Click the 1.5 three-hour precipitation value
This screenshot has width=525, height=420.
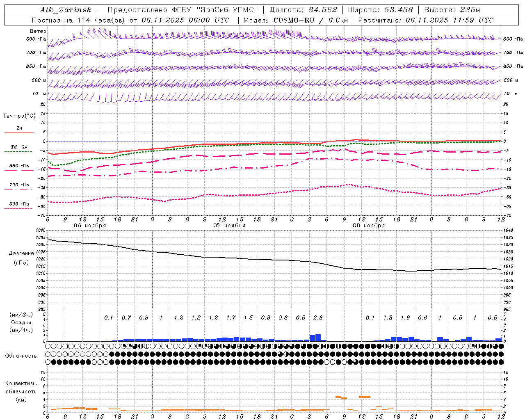click(x=248, y=317)
